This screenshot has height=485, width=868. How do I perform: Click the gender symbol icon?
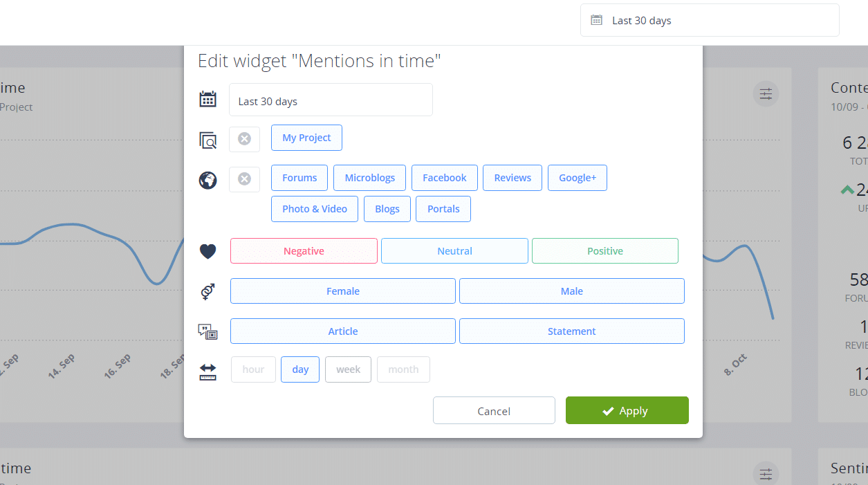pos(207,292)
